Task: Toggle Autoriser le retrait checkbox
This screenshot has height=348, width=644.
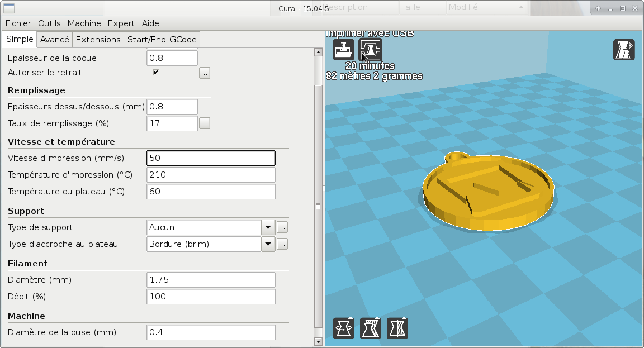Action: click(156, 73)
